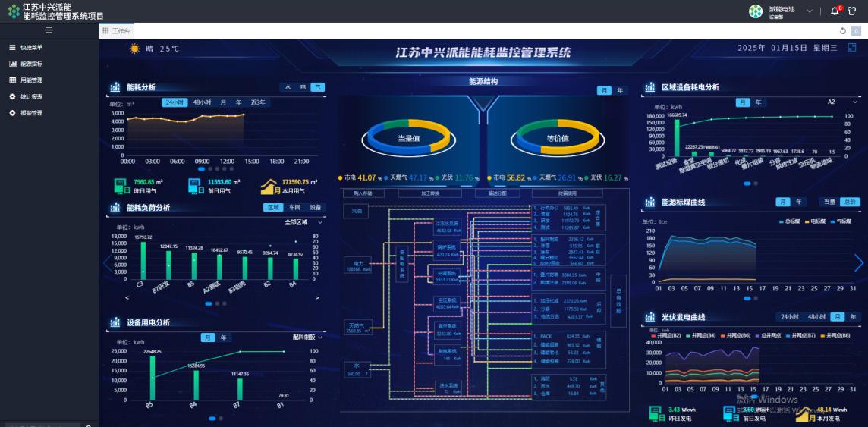Click the 昨日用气 meter icon

tap(122, 187)
